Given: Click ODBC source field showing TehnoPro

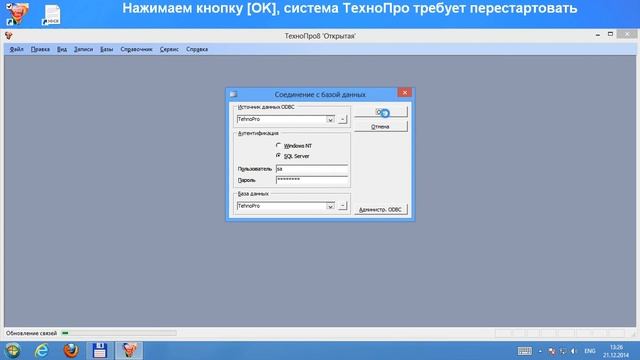Looking at the screenshot, I should [x=282, y=120].
